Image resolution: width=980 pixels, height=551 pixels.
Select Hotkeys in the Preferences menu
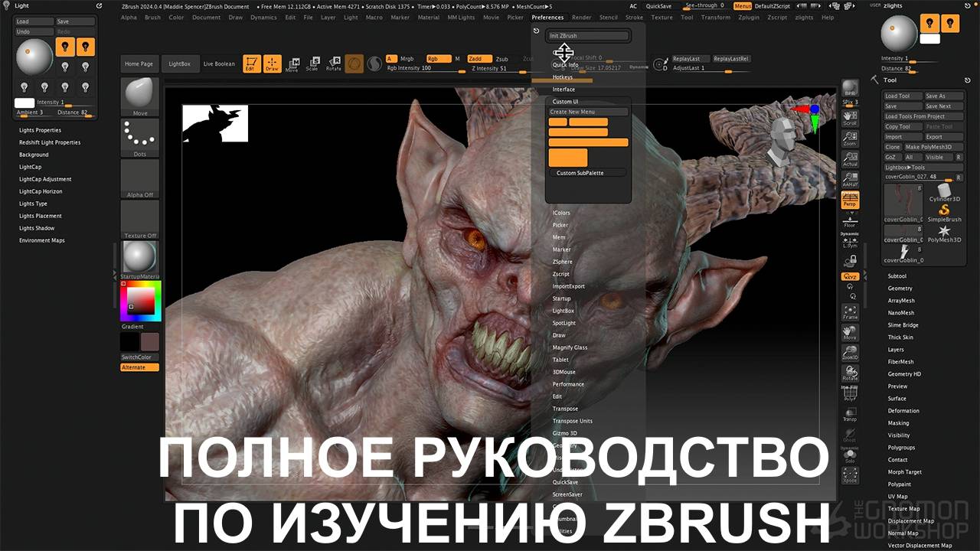point(563,77)
